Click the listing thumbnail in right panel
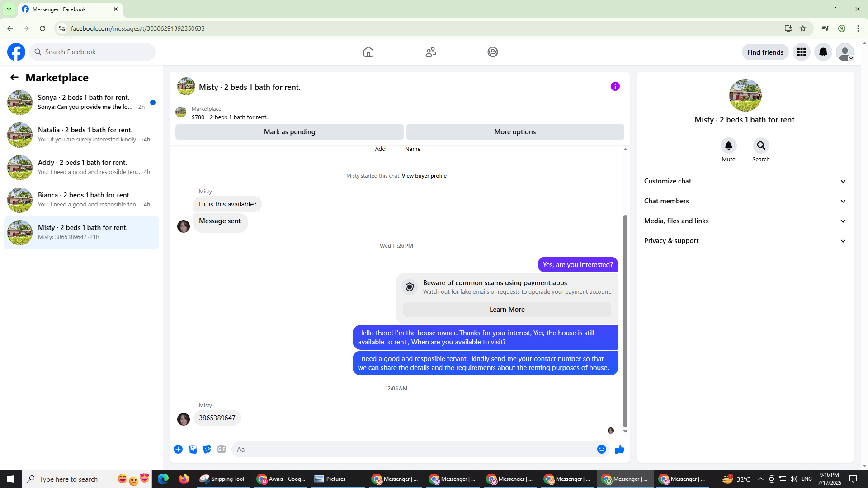The width and height of the screenshot is (868, 488). tap(745, 95)
